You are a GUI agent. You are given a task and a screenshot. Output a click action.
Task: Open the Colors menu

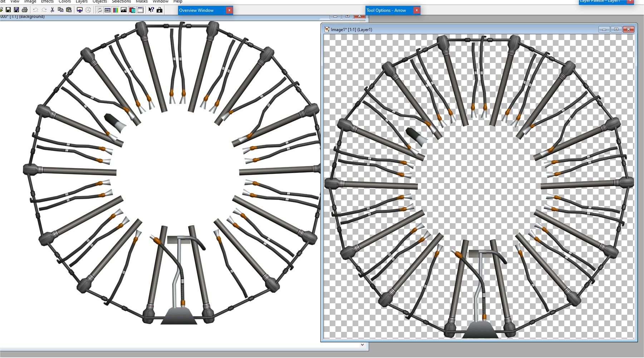point(65,1)
